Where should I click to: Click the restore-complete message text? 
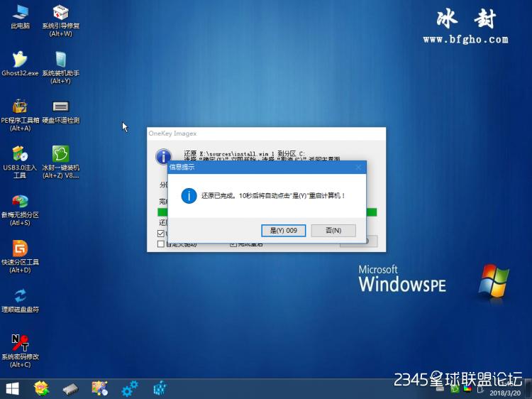pos(273,196)
